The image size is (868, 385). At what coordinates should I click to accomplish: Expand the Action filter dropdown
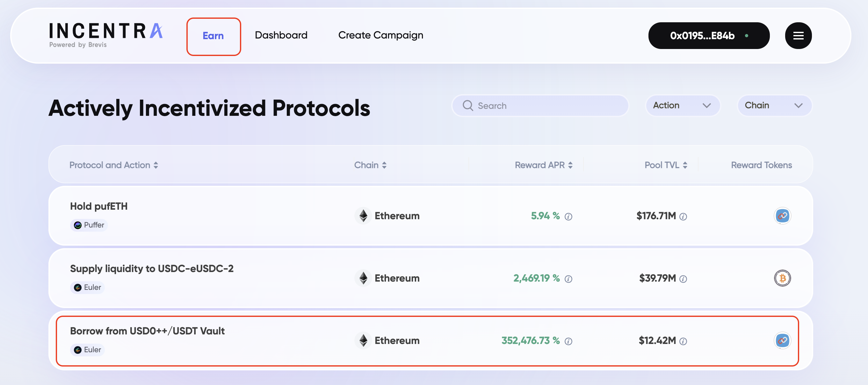tap(682, 105)
